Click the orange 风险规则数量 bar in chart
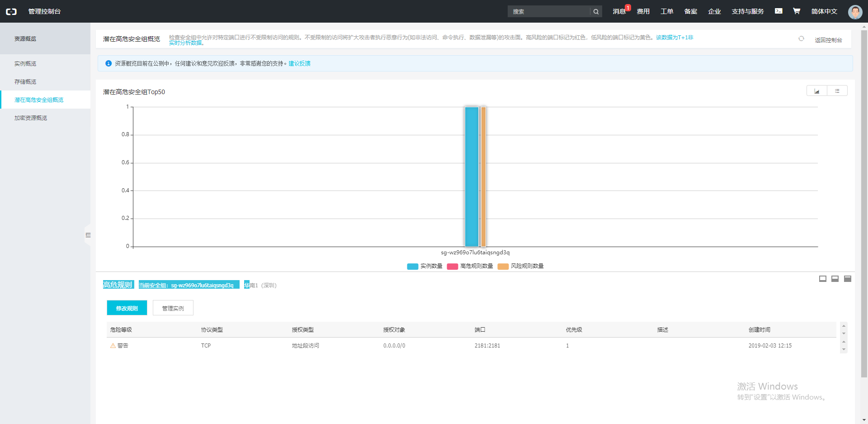The width and height of the screenshot is (868, 424). coord(483,176)
